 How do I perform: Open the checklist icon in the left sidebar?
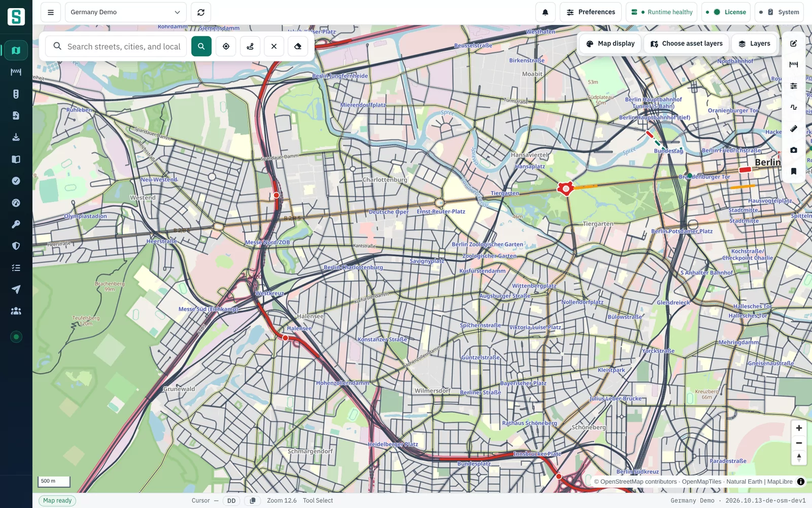pyautogui.click(x=16, y=268)
